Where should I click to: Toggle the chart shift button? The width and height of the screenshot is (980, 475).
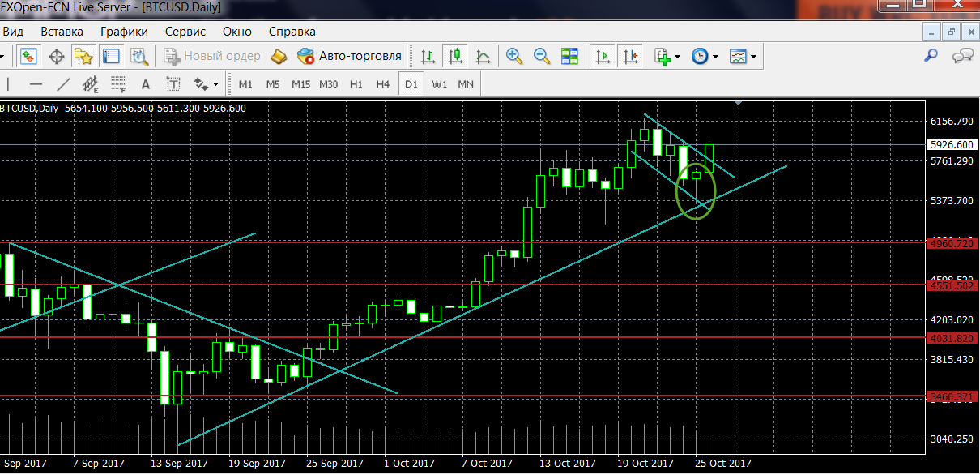click(630, 56)
